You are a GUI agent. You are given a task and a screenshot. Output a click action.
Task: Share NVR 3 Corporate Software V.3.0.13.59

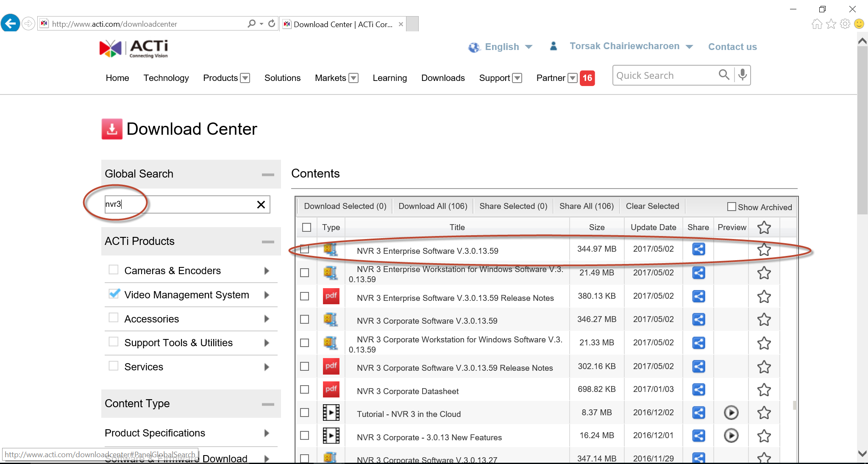pyautogui.click(x=698, y=319)
